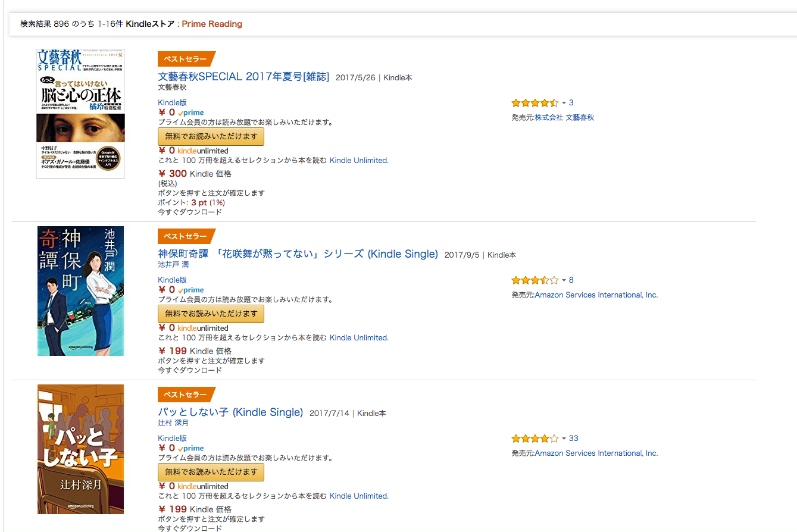
Task: Click the prime badge under 文藝春秋SPECIAL price
Action: click(190, 113)
